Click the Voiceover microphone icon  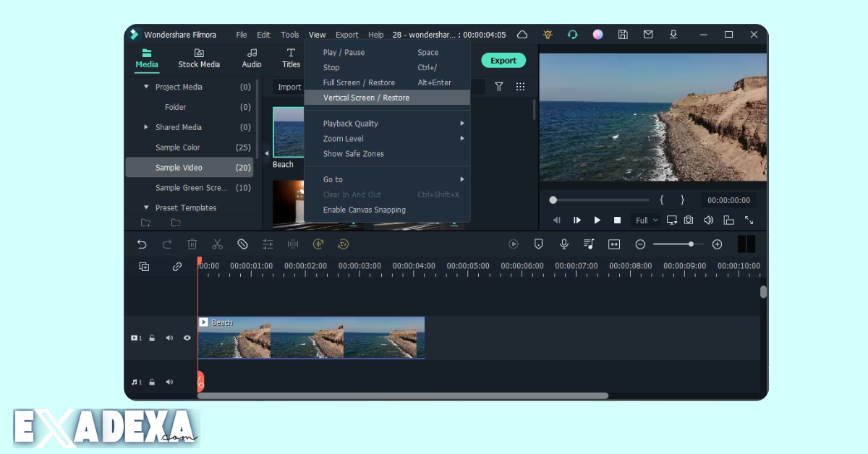click(564, 244)
